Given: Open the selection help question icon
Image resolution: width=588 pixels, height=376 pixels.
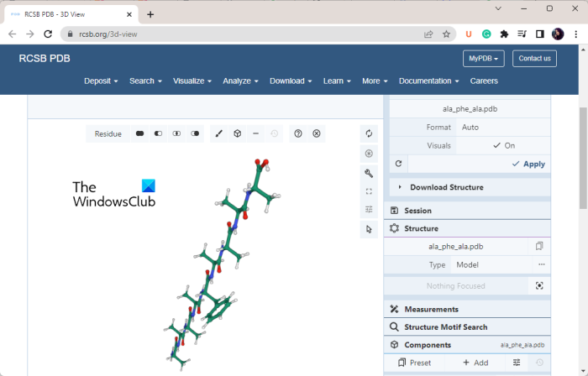Looking at the screenshot, I should pyautogui.click(x=298, y=133).
